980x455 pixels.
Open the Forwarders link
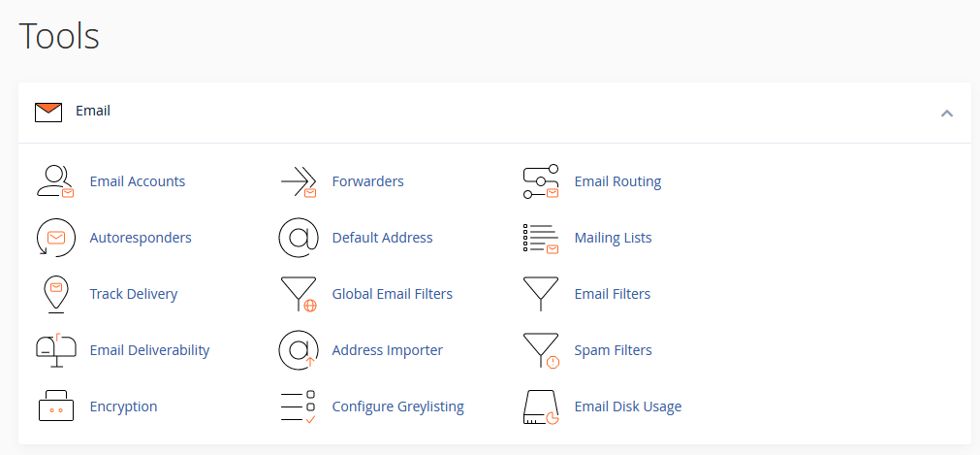(x=367, y=181)
